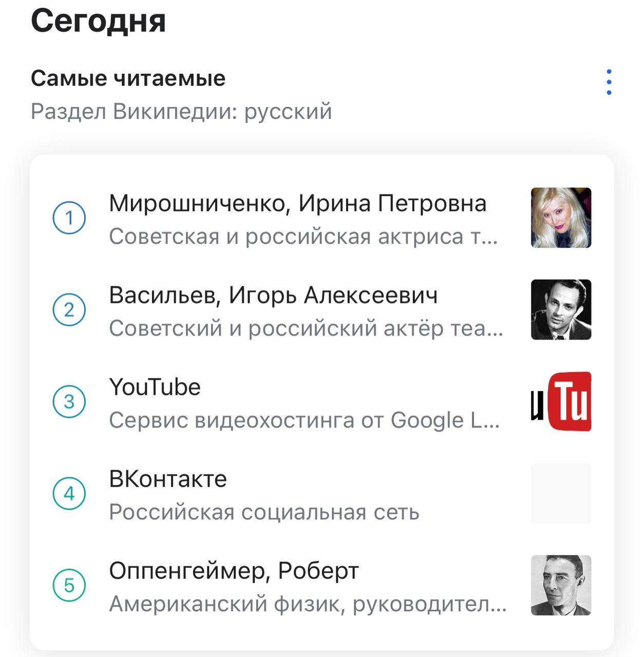The height and width of the screenshot is (657, 644).
Task: Open article Оппенгеймер, Роберт
Action: click(x=234, y=571)
